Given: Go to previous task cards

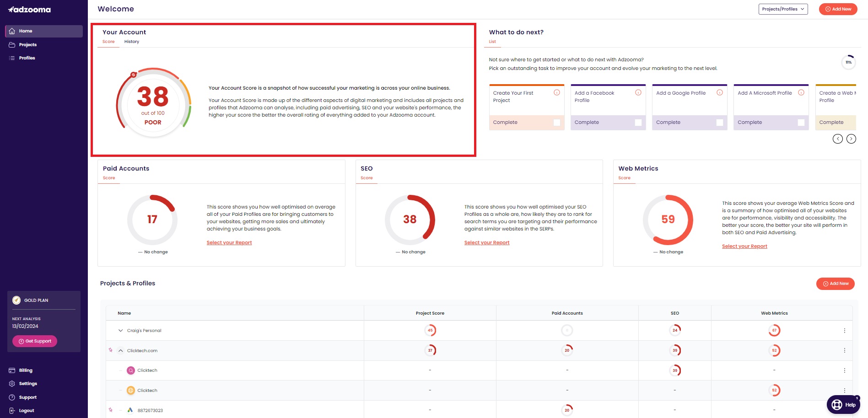Looking at the screenshot, I should (x=837, y=139).
